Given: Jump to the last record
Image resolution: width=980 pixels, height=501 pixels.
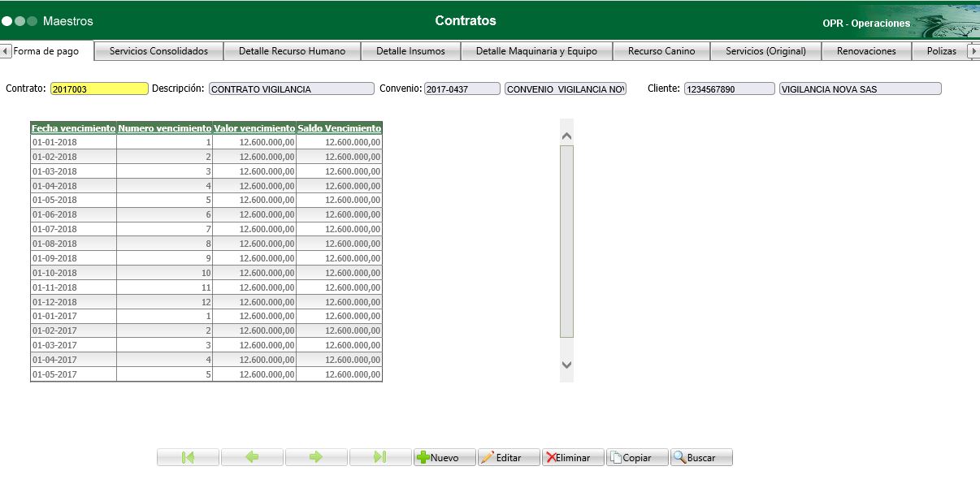Looking at the screenshot, I should coord(380,457).
